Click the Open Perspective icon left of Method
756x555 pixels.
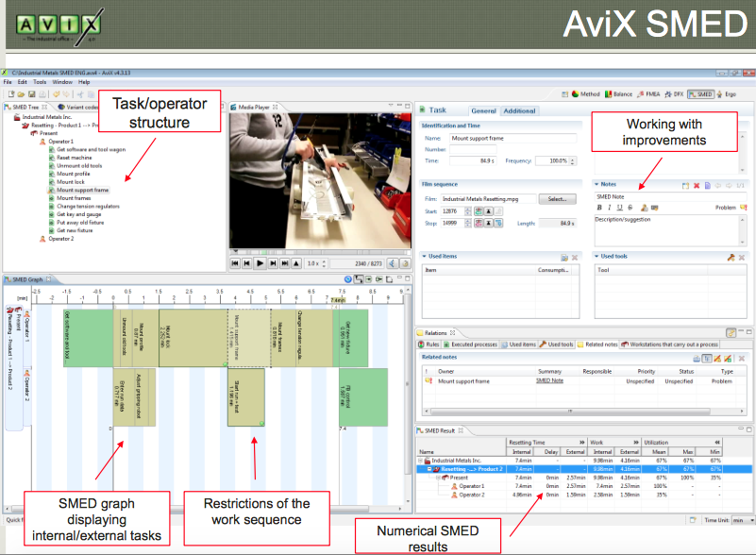pos(564,94)
